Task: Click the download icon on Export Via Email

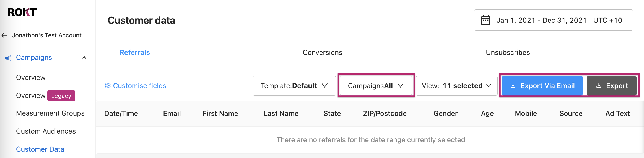Action: 513,86
